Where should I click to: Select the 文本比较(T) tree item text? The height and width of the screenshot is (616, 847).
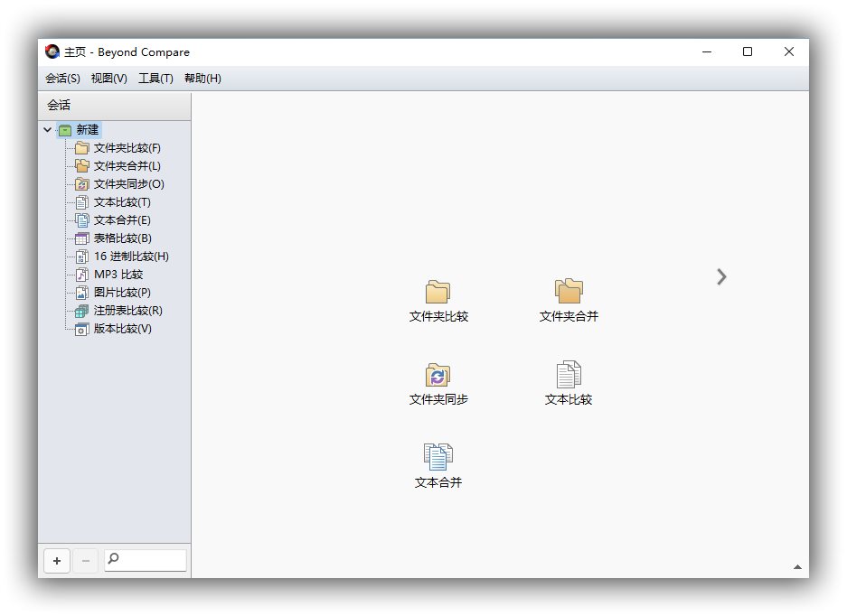(x=122, y=202)
